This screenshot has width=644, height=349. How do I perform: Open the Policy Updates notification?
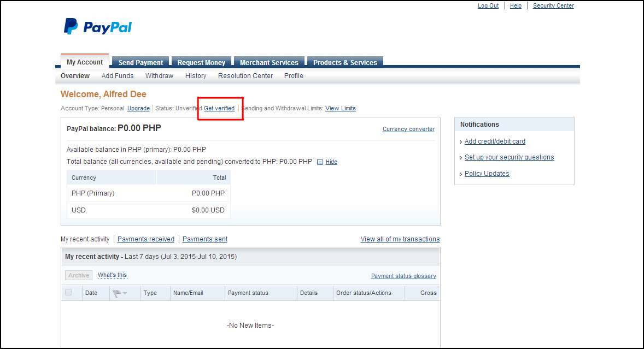487,174
